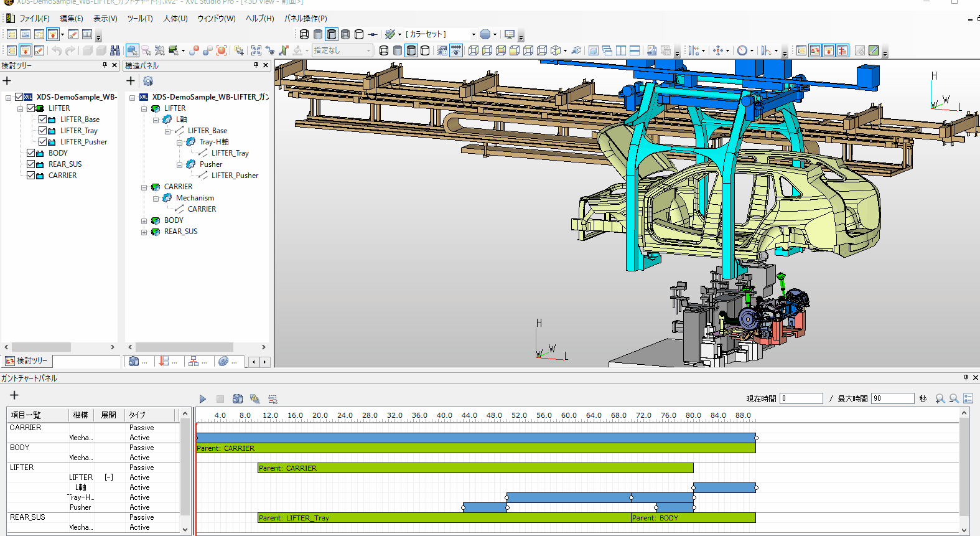Screen dimensions: 980x536
Task: Open the カラーセット dropdown
Action: 473,34
